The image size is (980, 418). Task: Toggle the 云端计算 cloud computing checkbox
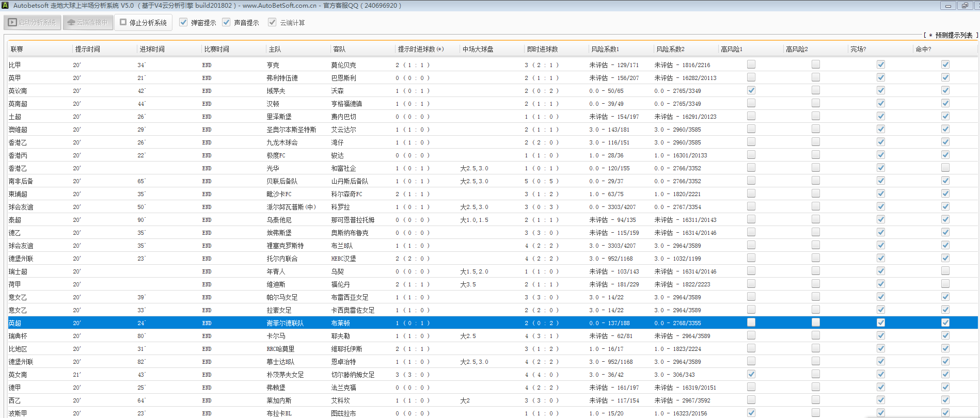pyautogui.click(x=272, y=22)
